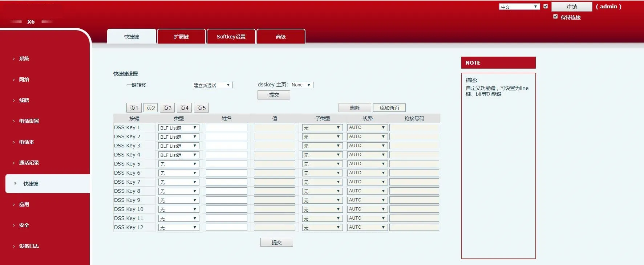The height and width of the screenshot is (265, 644).
Task: Toggle the checkbox beside the language selector
Action: coord(546,6)
